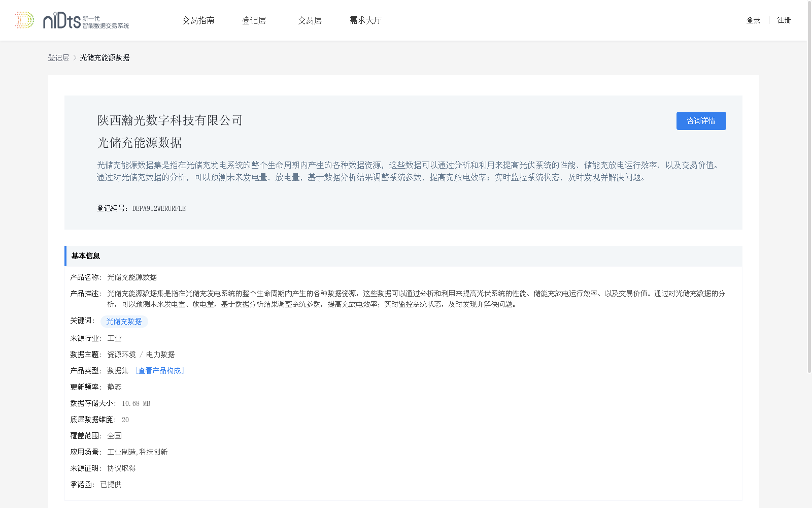
Task: Click the 注册 link
Action: (x=784, y=20)
